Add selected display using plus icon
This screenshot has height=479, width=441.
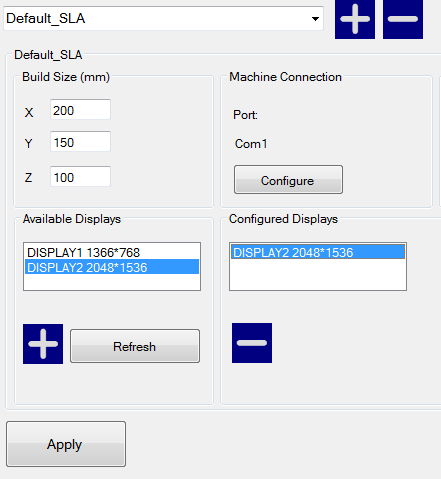43,344
